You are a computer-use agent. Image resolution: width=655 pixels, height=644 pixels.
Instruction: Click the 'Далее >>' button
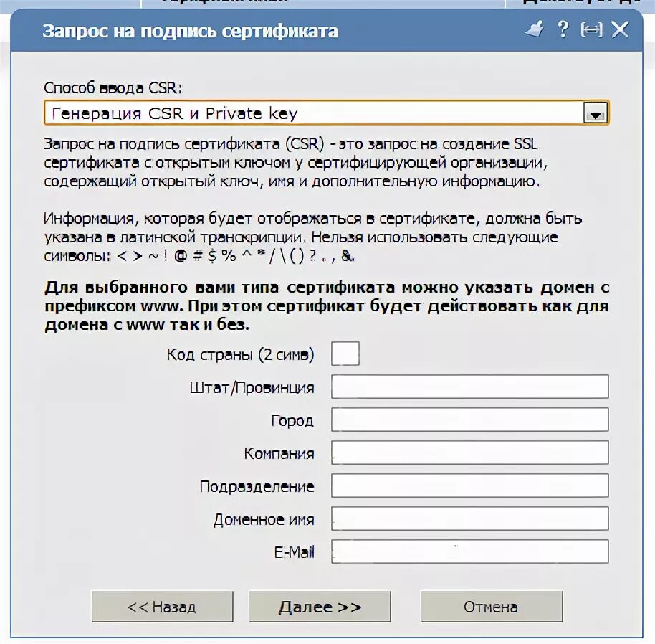point(320,607)
